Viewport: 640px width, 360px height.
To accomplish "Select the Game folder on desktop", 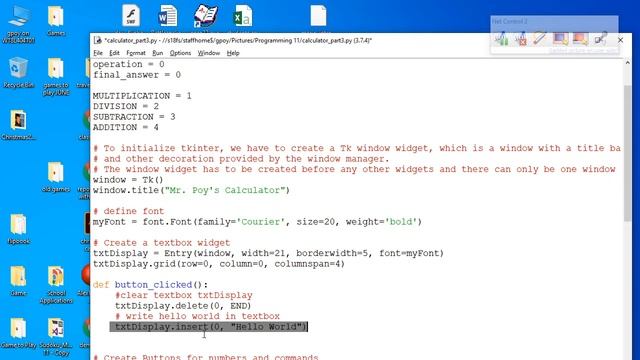I will (18, 281).
